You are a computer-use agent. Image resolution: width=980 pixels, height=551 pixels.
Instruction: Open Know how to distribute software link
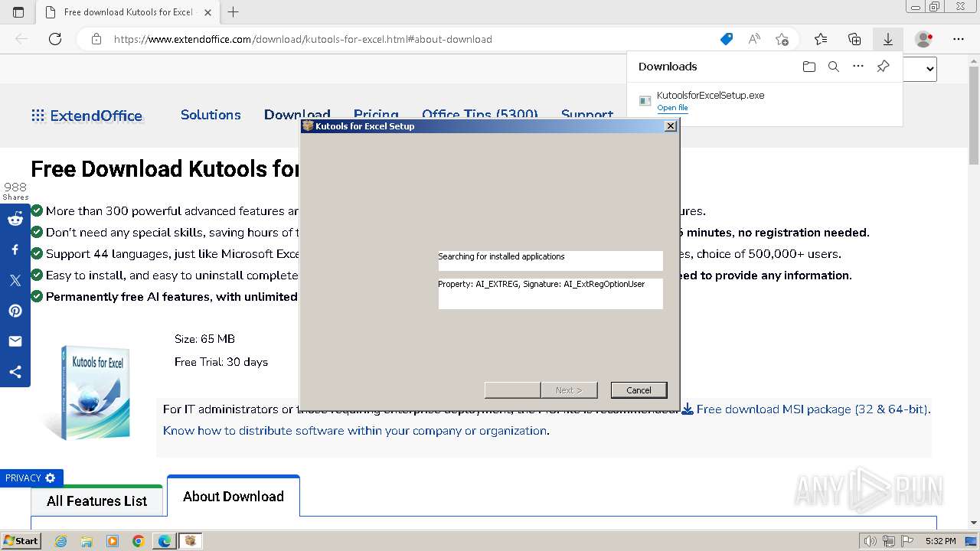pos(355,431)
